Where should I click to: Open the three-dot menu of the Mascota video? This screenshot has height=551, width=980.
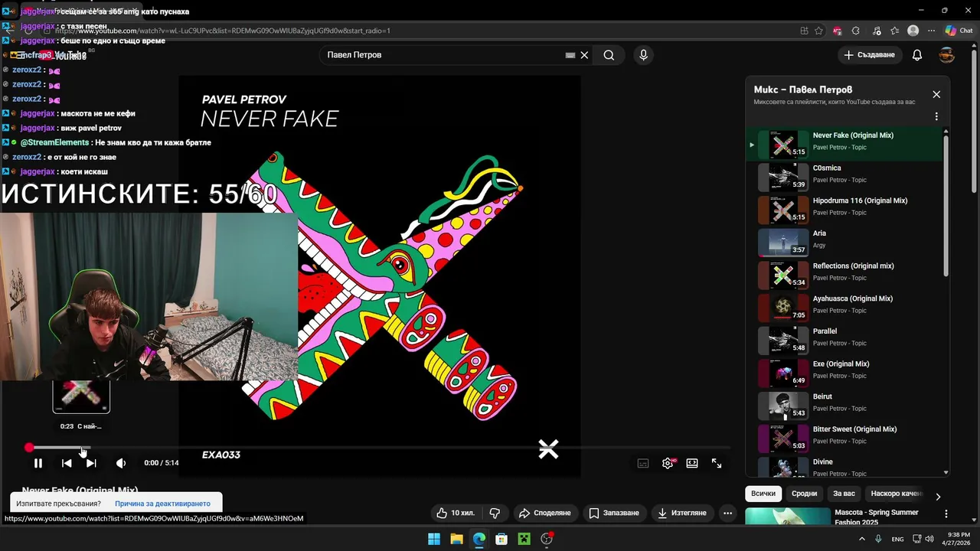pos(946,514)
